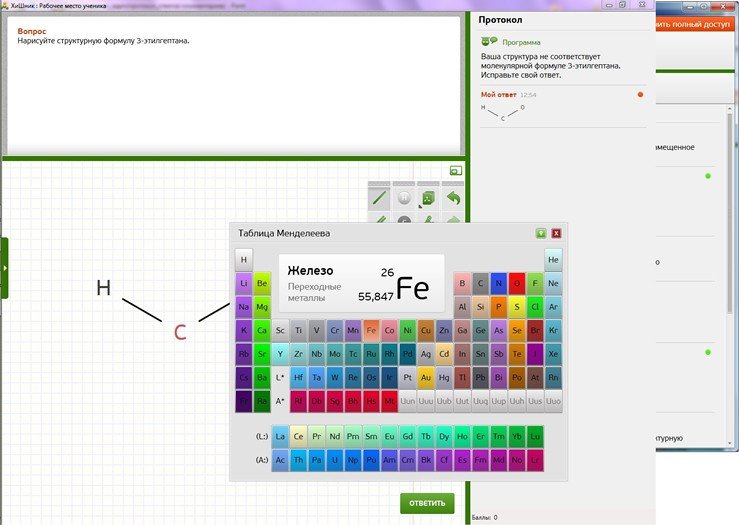Select neon Ne element
Screen dimensions: 739x525
(553, 283)
